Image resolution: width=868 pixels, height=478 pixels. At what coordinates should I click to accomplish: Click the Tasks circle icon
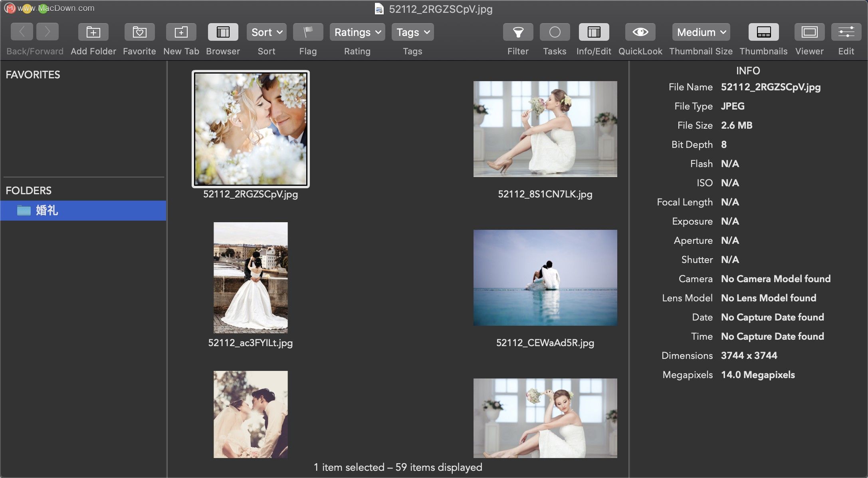tap(555, 32)
